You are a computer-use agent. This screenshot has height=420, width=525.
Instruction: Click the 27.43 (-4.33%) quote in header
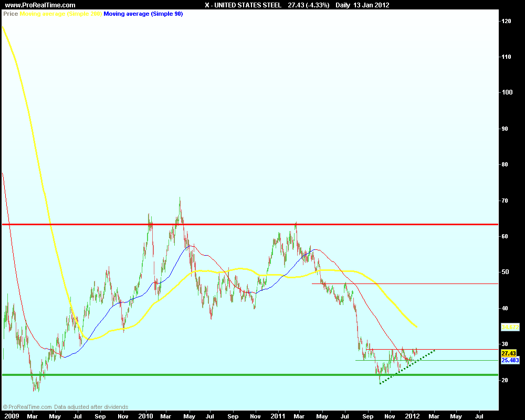(x=309, y=5)
